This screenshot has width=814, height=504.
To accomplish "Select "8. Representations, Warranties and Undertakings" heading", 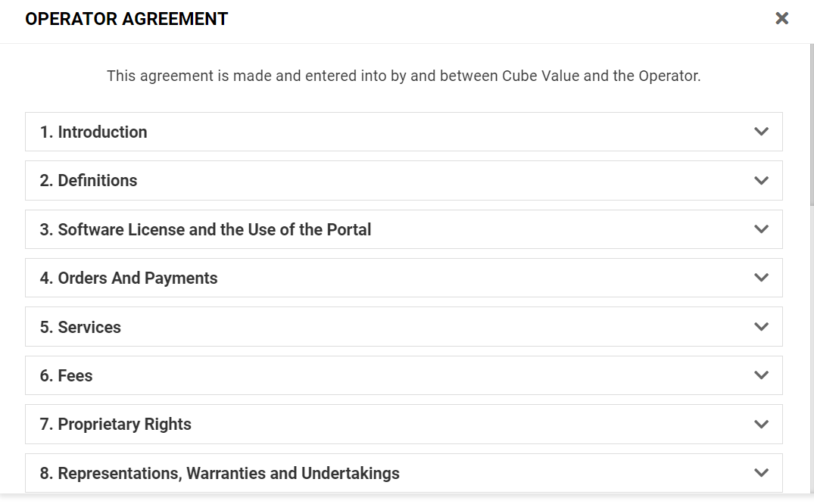I will (x=220, y=474).
